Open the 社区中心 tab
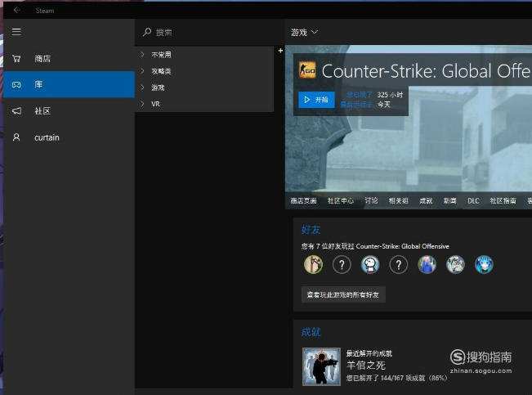The width and height of the screenshot is (532, 395). (x=341, y=200)
